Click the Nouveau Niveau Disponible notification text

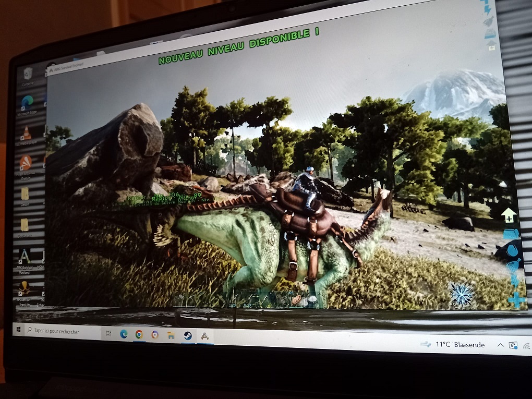click(238, 46)
